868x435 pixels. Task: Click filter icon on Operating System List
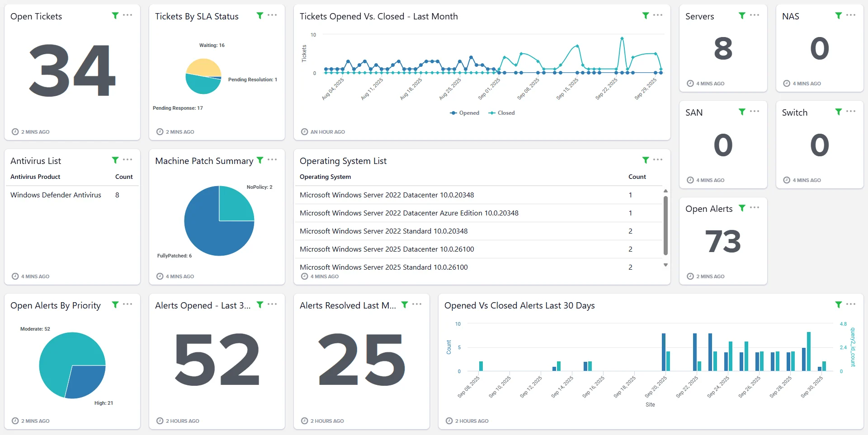(646, 160)
